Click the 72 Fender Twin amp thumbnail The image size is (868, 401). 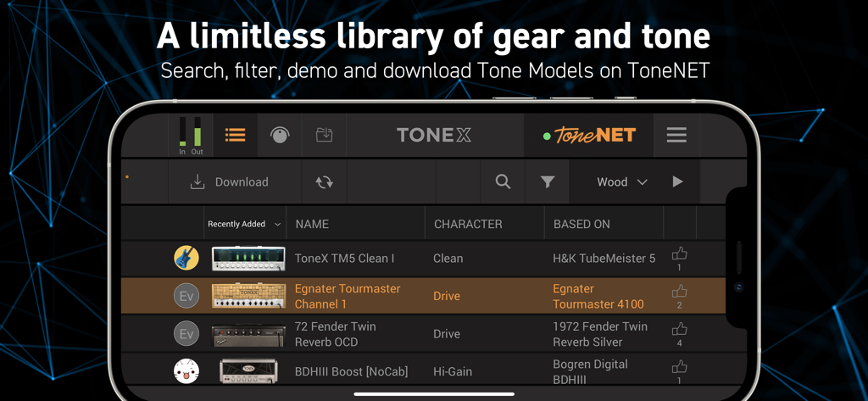(248, 335)
